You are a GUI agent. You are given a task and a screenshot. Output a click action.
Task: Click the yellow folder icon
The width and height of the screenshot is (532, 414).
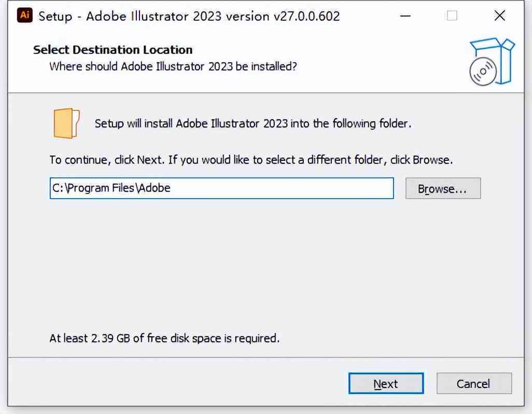pyautogui.click(x=66, y=123)
